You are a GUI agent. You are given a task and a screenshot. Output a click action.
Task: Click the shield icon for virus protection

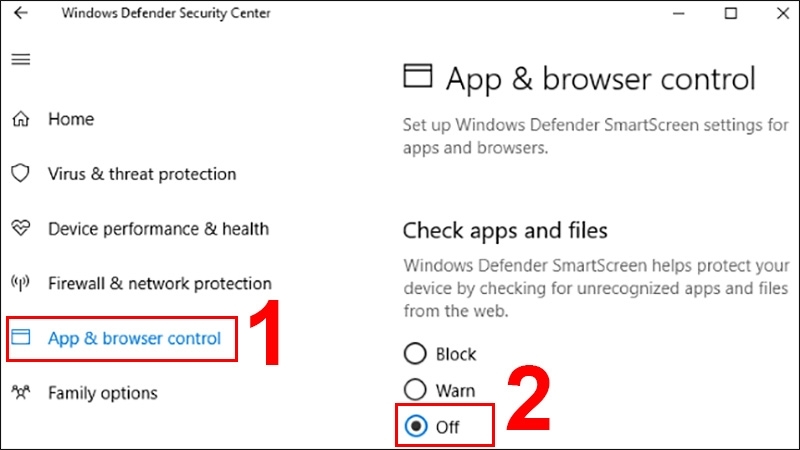click(21, 174)
